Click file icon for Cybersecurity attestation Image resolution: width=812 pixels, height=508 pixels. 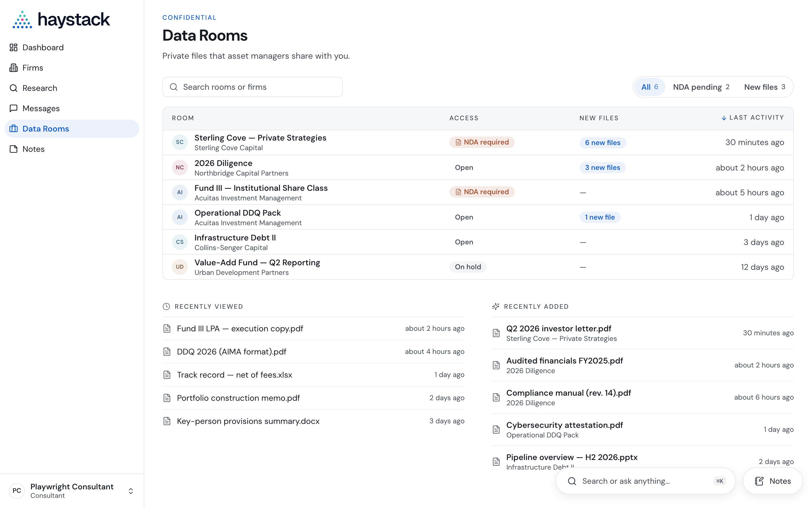496,430
